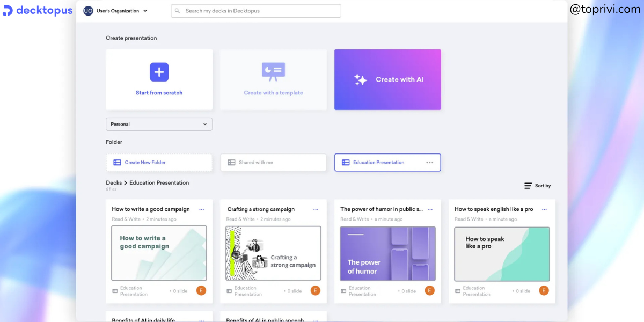This screenshot has width=644, height=322.
Task: Open options for How to write a good campaign
Action: (x=201, y=210)
